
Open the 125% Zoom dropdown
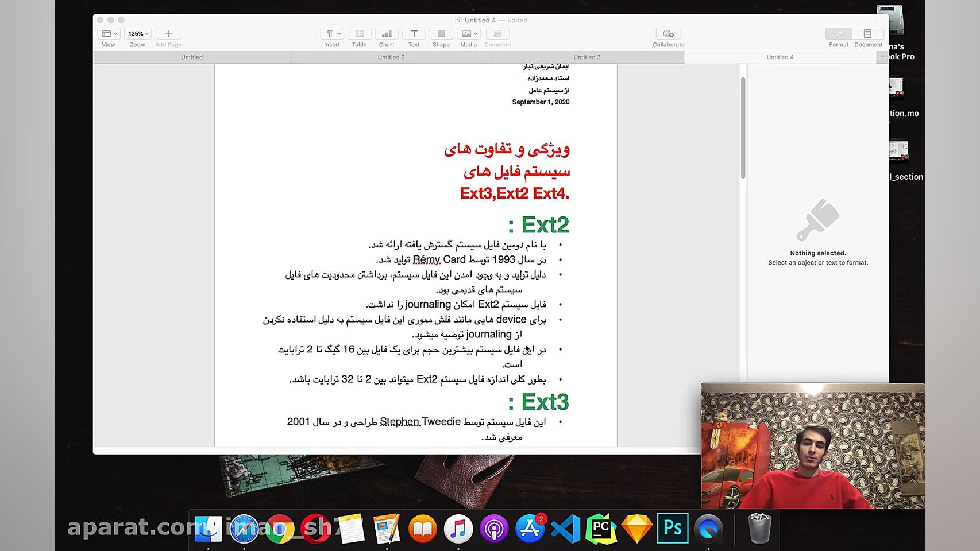pos(138,34)
